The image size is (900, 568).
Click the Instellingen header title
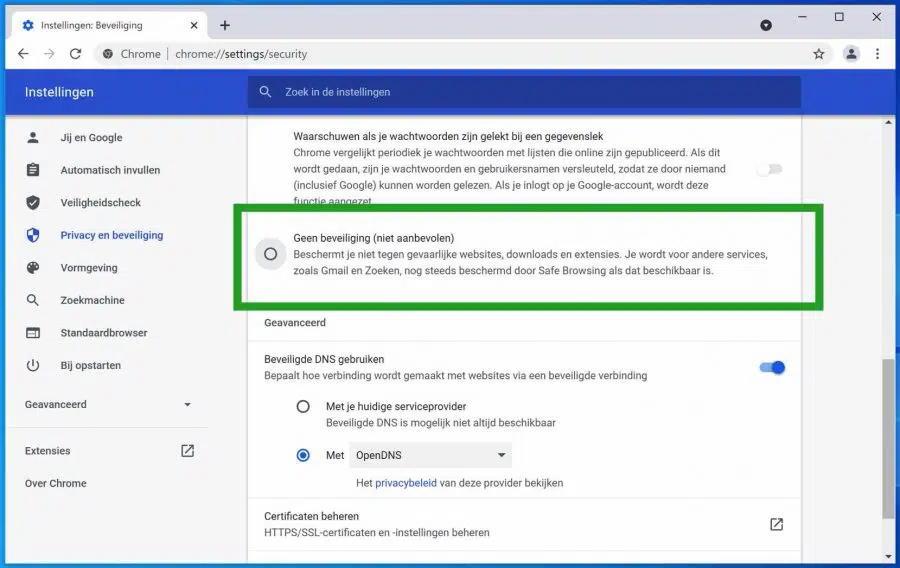[x=59, y=92]
